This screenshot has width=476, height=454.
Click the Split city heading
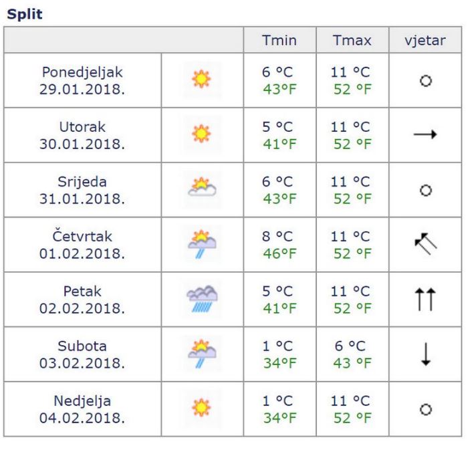(x=21, y=13)
